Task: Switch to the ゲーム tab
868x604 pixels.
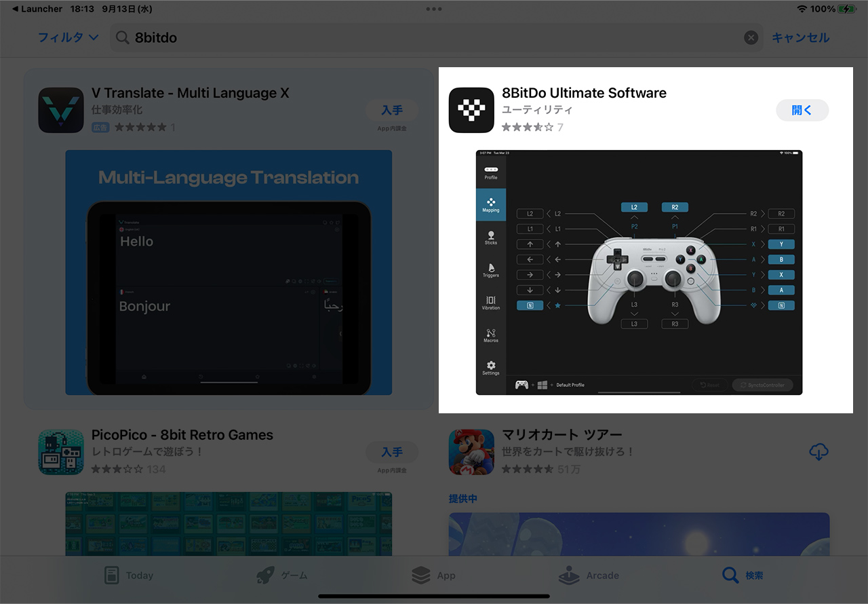Action: [282, 575]
